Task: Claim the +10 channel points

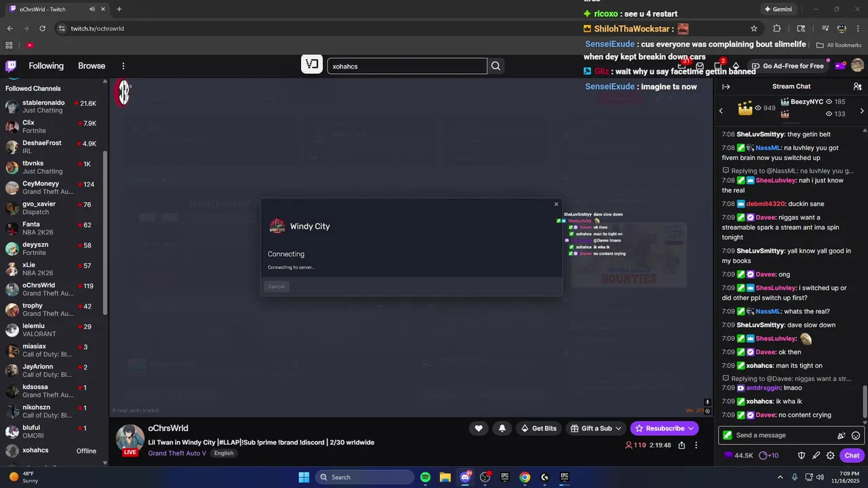Action: (769, 455)
